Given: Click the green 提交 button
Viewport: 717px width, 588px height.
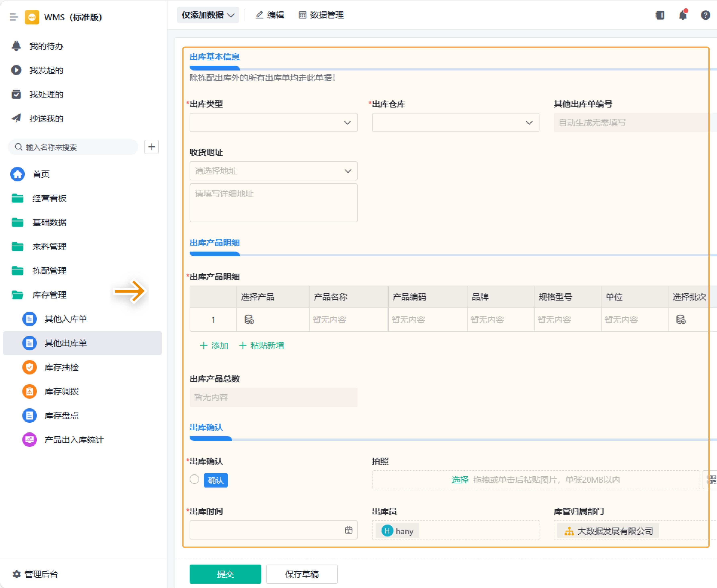Looking at the screenshot, I should pos(225,574).
